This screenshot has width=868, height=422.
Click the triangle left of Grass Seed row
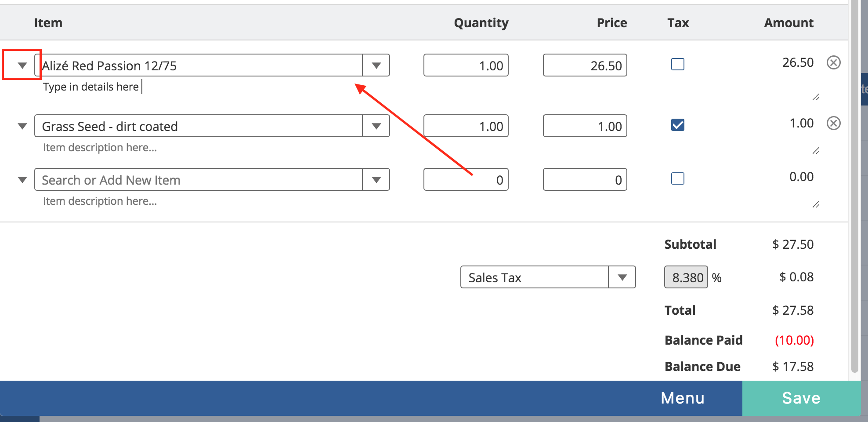coord(22,126)
